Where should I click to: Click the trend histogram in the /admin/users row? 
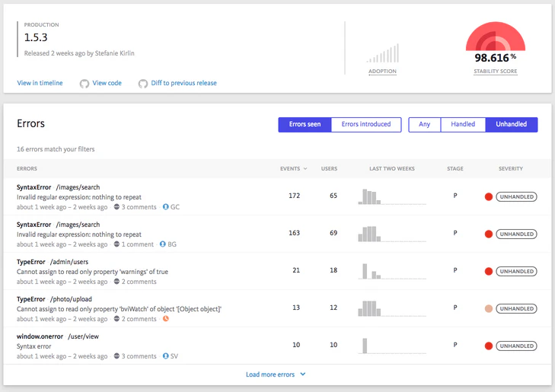tap(392, 272)
